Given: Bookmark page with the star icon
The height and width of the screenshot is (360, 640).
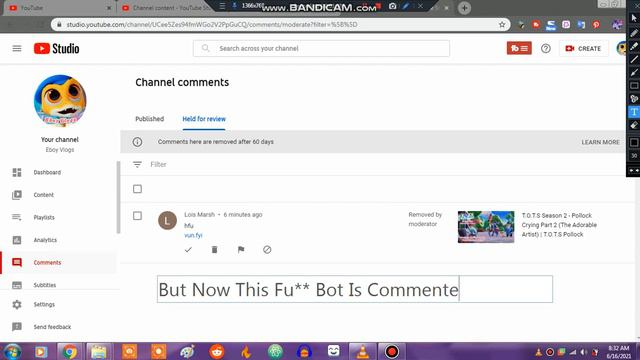Looking at the screenshot, I should (502, 24).
